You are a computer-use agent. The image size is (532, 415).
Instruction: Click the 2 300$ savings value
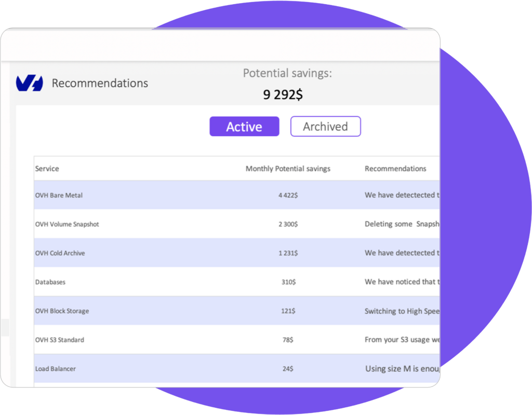(288, 224)
